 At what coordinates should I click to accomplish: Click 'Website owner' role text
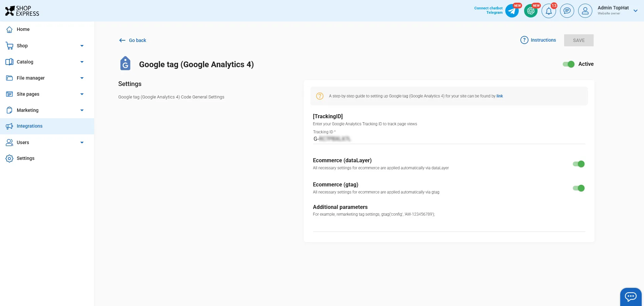[x=609, y=13]
